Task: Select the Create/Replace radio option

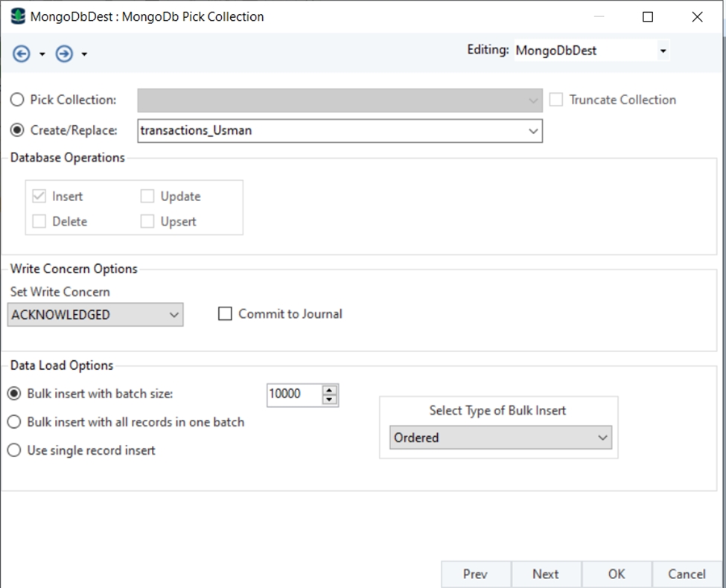Action: pyautogui.click(x=17, y=130)
